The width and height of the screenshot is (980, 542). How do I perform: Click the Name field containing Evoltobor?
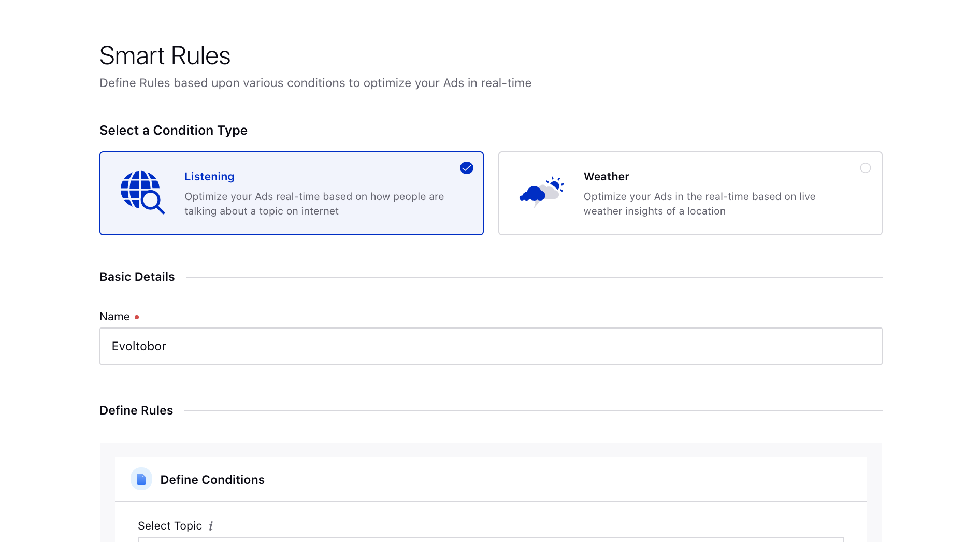[491, 346]
